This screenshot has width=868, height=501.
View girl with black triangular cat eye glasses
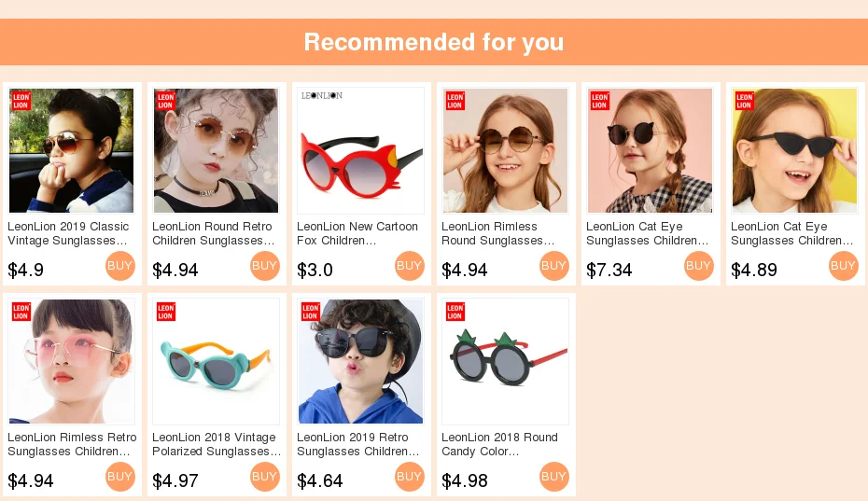795,150
